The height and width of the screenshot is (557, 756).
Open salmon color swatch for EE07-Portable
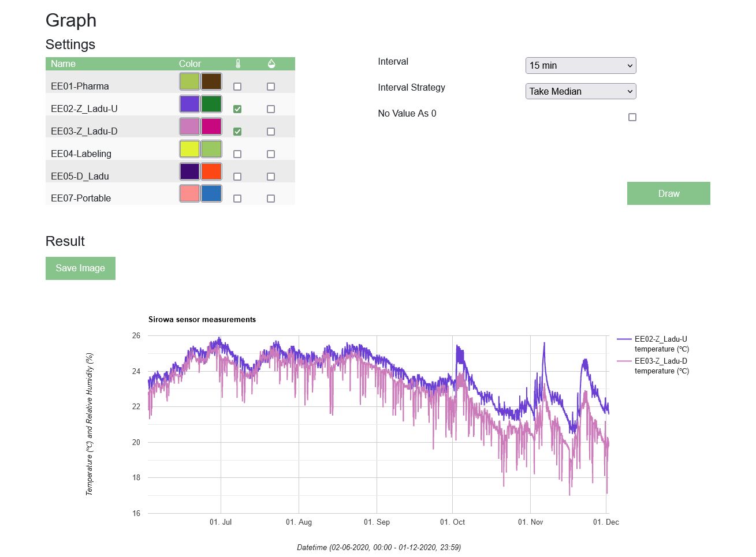pos(189,193)
